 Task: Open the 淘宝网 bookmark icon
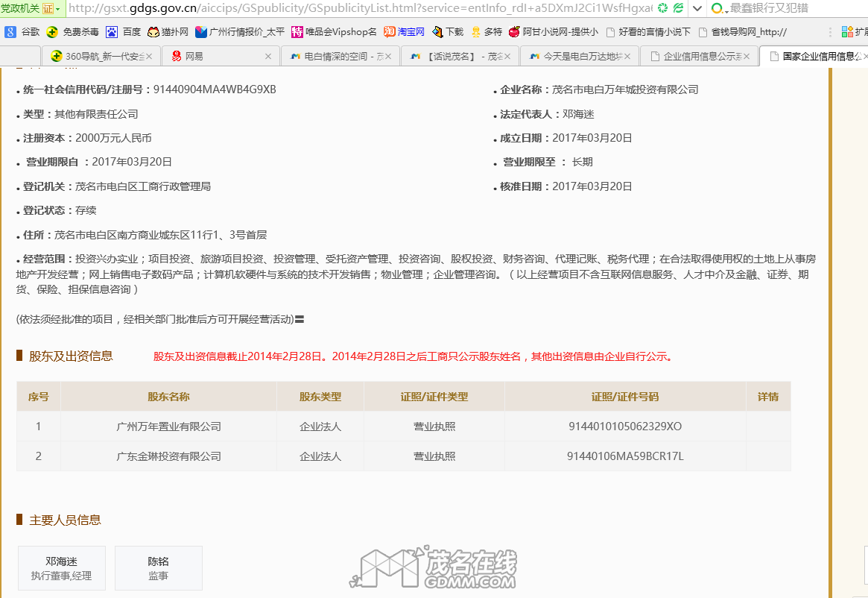pos(390,32)
